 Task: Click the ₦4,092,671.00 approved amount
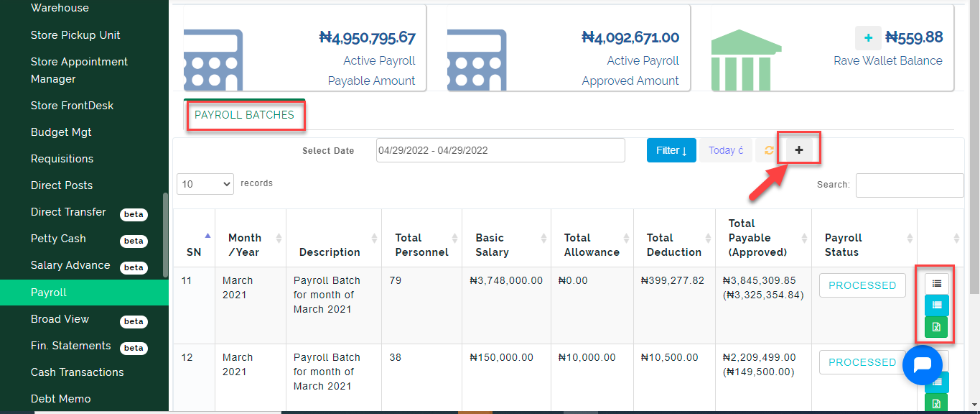pos(630,37)
